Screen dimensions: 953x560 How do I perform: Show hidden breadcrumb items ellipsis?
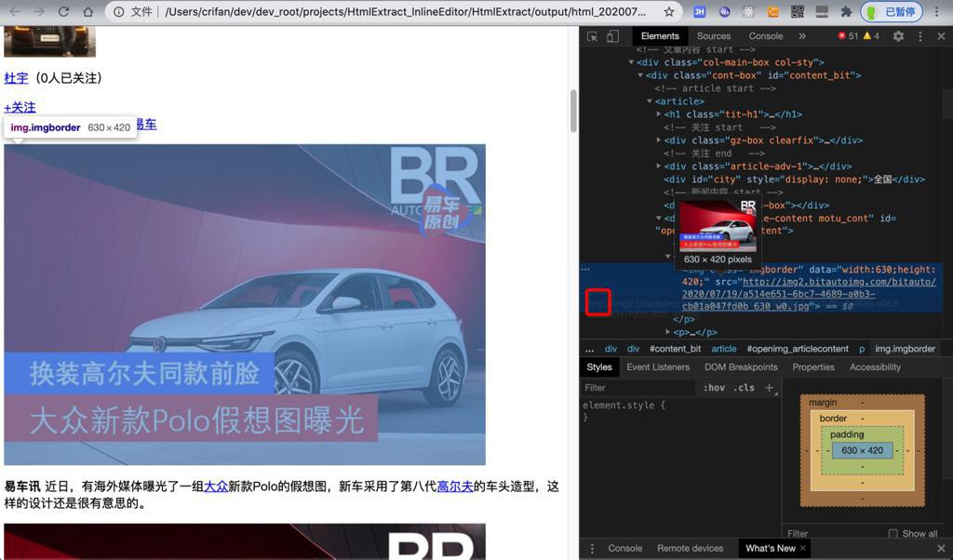pos(589,349)
